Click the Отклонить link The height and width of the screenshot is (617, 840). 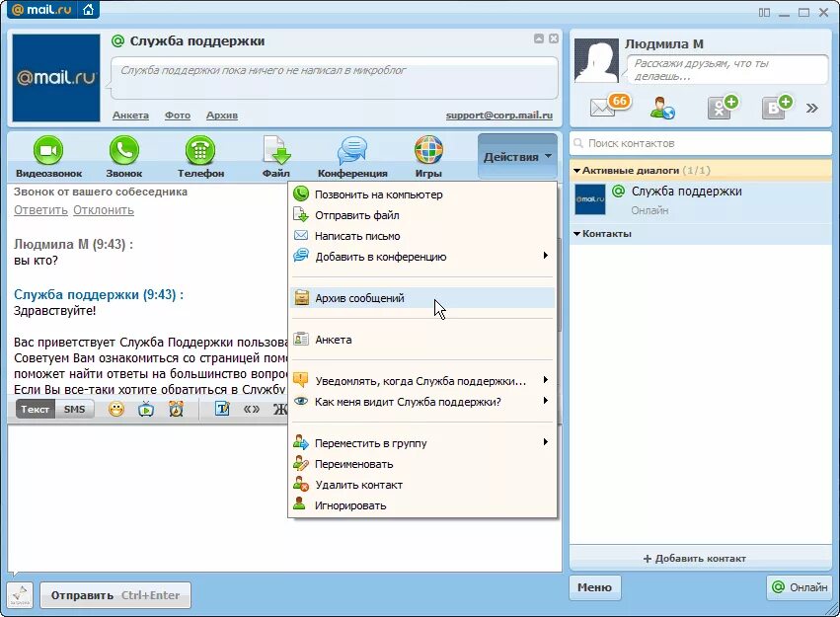pos(104,210)
